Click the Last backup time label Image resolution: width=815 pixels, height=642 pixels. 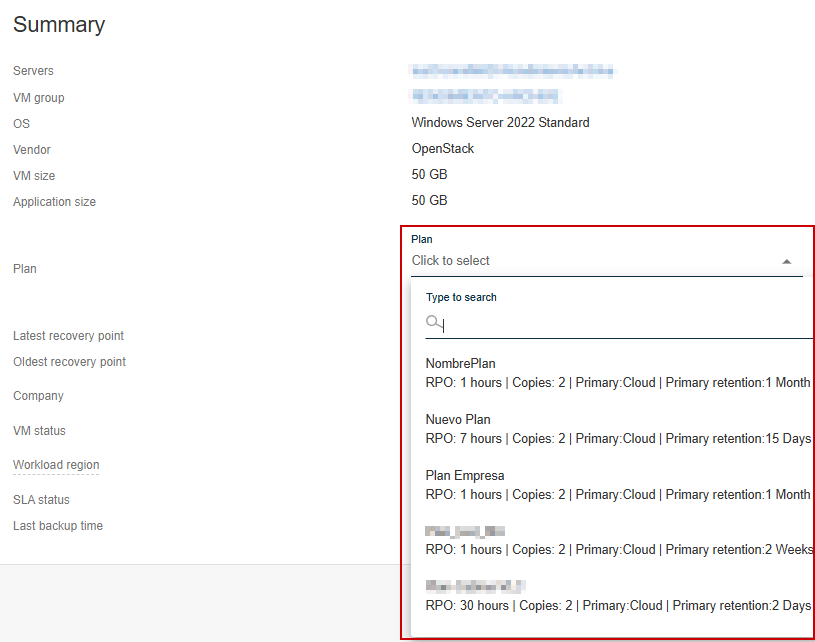tap(58, 526)
